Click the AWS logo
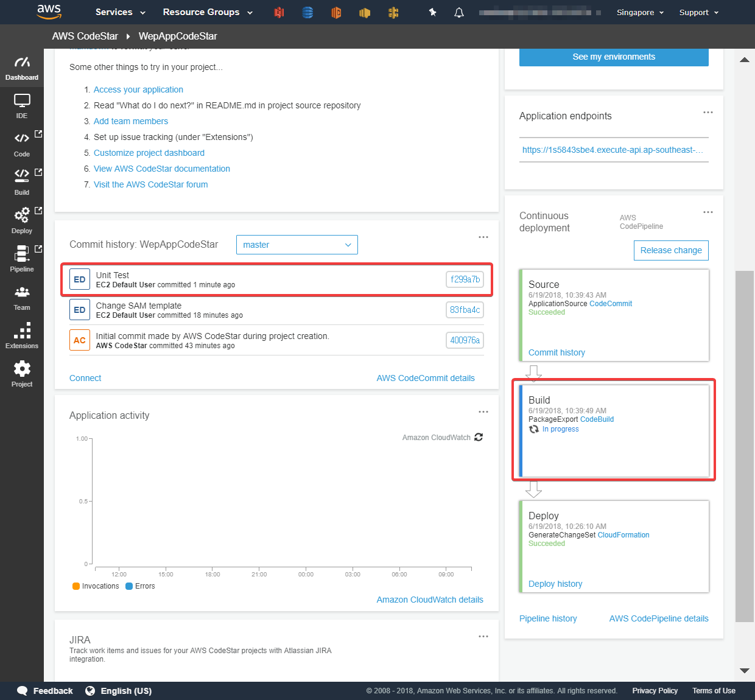Image resolution: width=755 pixels, height=700 pixels. [49, 12]
